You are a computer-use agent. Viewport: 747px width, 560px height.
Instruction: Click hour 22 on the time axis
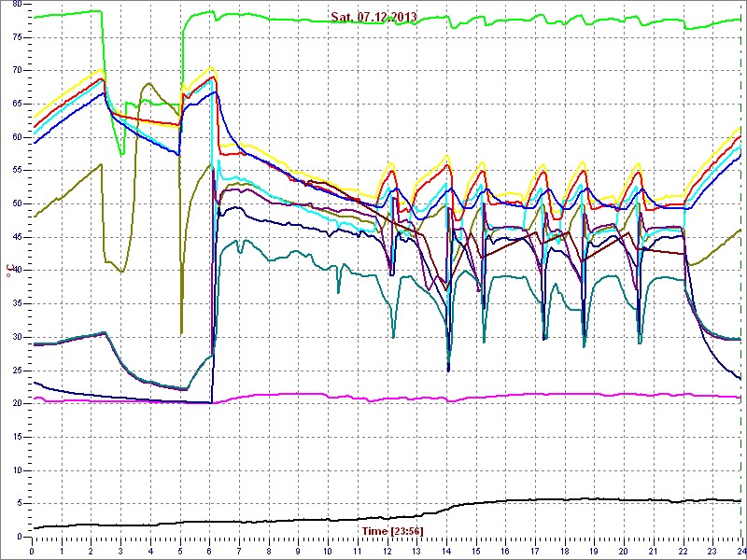(684, 551)
